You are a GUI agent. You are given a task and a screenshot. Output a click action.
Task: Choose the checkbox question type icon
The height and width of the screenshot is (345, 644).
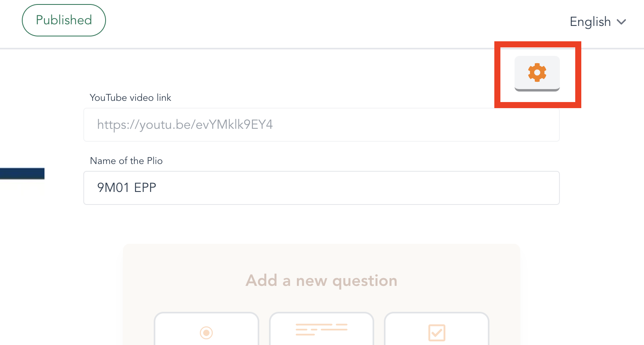[x=436, y=332]
